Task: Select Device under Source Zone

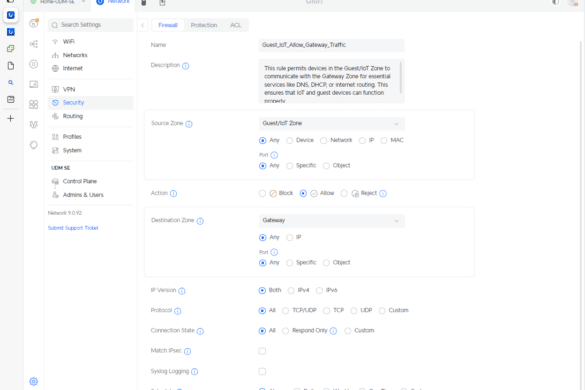Action: [x=290, y=141]
